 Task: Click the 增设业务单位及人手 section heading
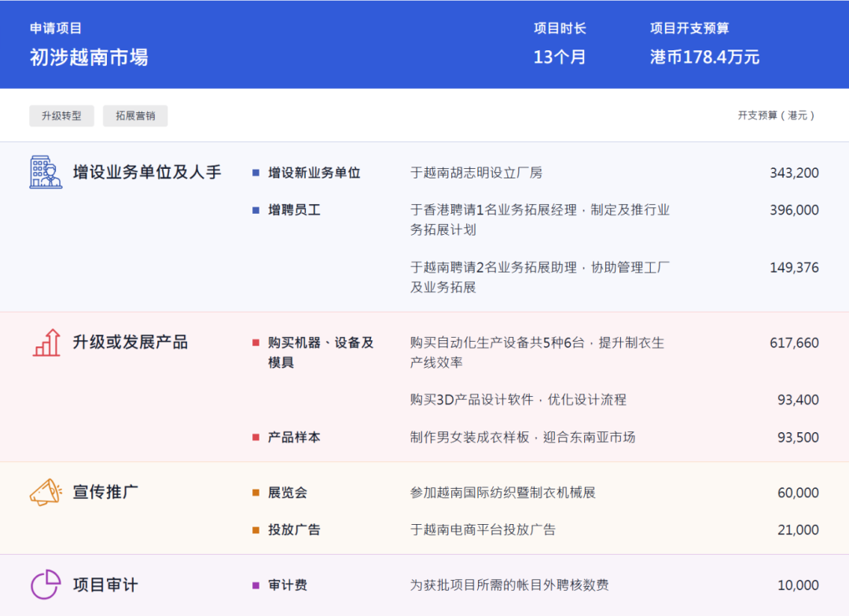tap(147, 172)
